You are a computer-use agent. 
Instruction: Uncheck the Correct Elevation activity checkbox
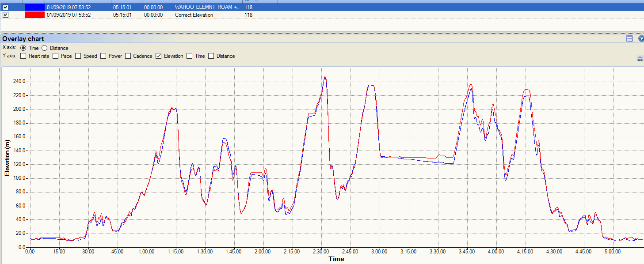coord(6,15)
